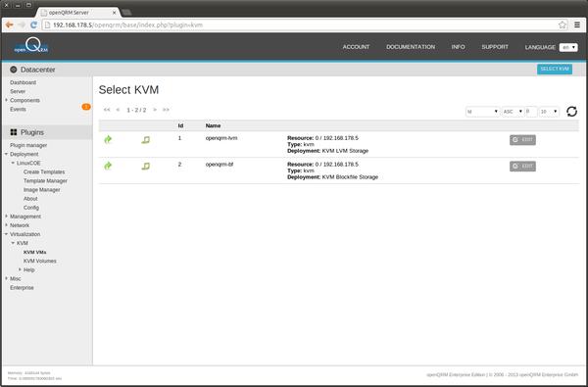
Task: Click the green arrow icon for openqrm-bf
Action: click(108, 166)
